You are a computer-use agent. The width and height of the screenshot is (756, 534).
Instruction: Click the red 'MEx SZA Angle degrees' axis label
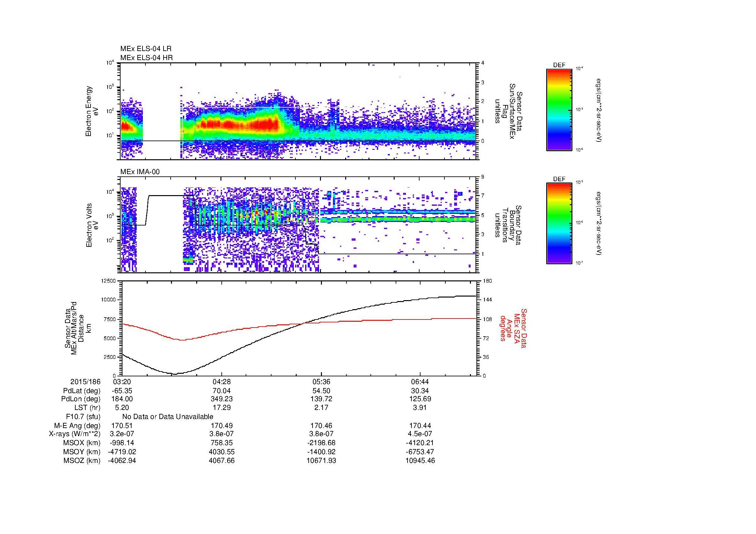tap(513, 328)
